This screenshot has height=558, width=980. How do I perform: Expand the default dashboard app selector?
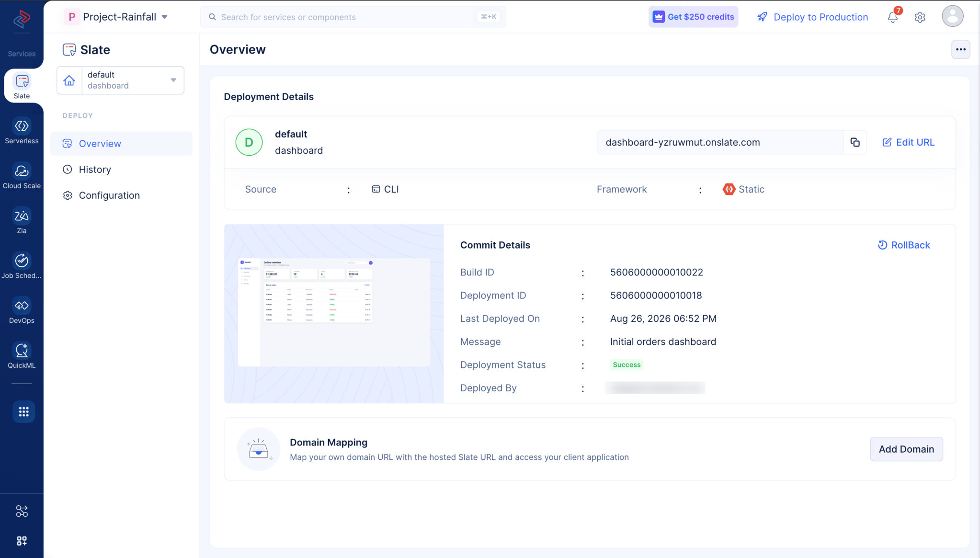coord(120,80)
